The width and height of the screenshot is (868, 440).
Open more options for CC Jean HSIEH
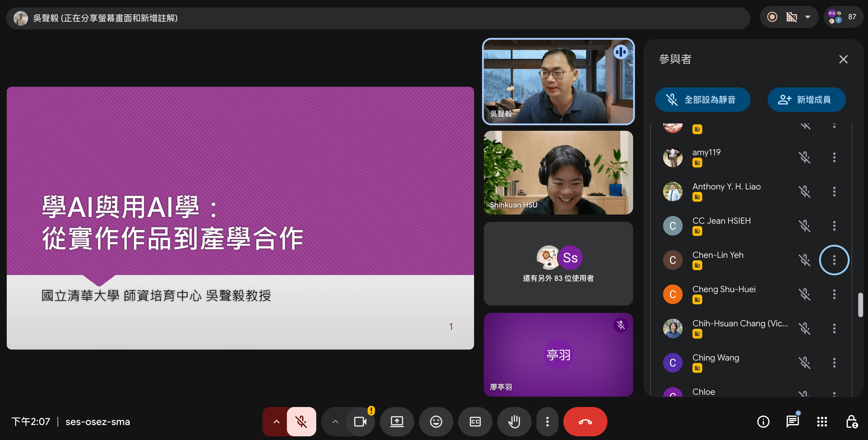click(x=834, y=226)
